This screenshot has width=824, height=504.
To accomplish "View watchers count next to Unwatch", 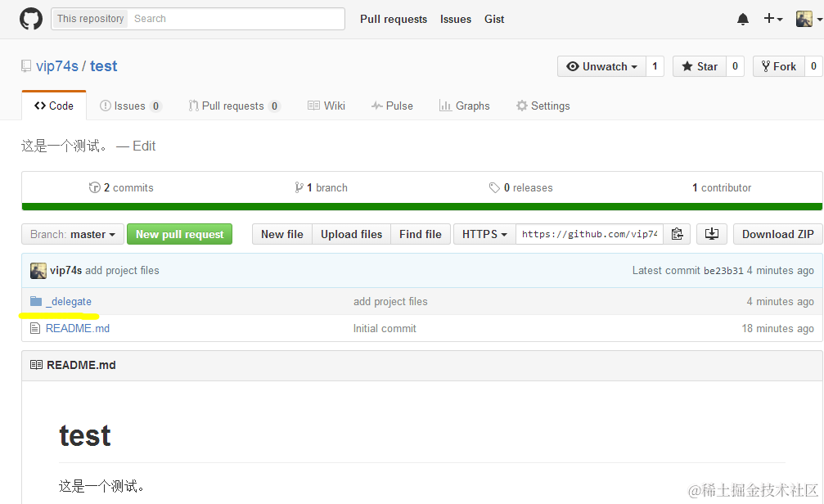I will coord(655,67).
